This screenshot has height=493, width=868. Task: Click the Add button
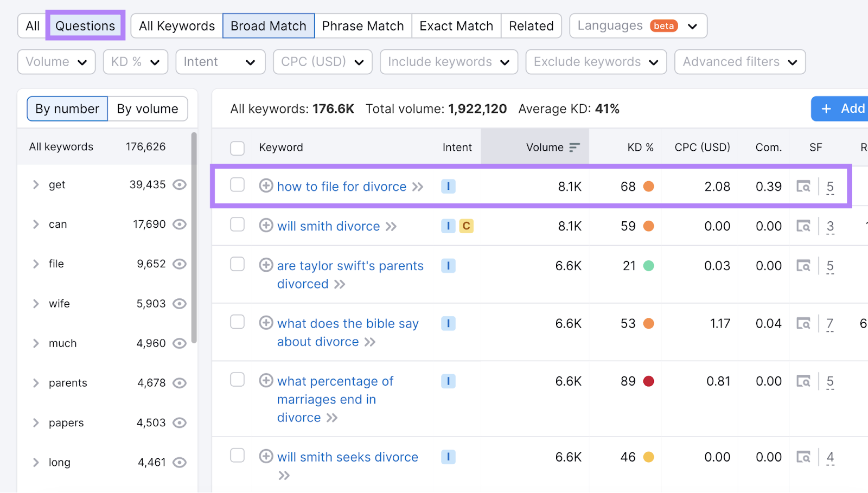pyautogui.click(x=842, y=108)
